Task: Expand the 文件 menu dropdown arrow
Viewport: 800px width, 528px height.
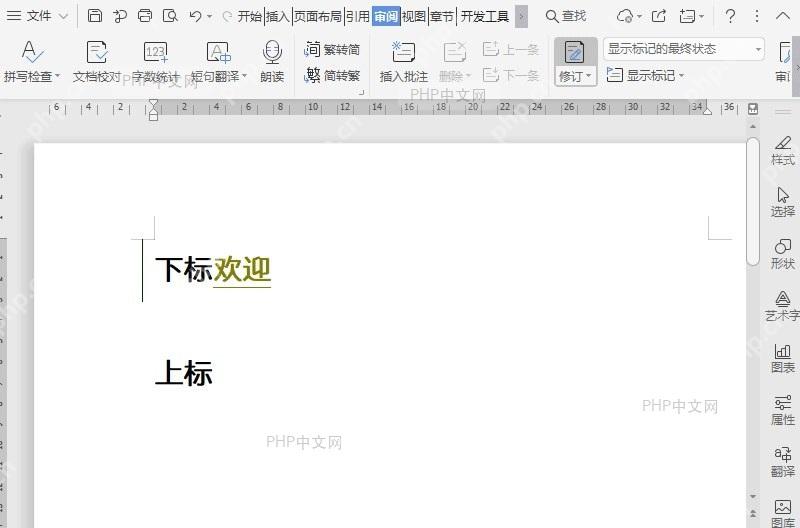Action: 63,16
